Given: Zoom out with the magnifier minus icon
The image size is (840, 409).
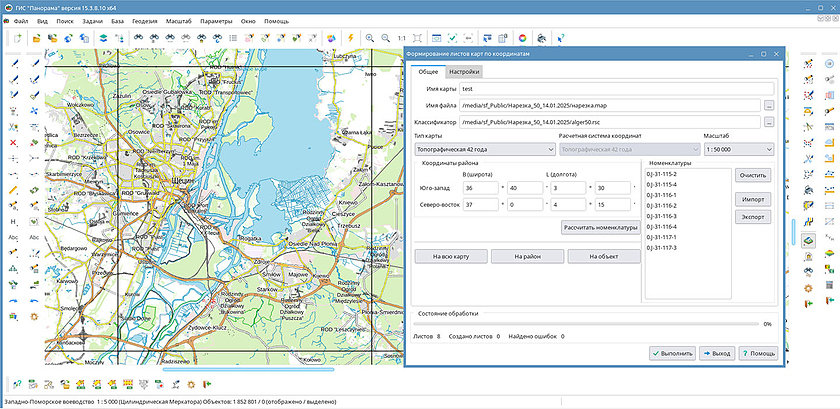Looking at the screenshot, I should 387,38.
